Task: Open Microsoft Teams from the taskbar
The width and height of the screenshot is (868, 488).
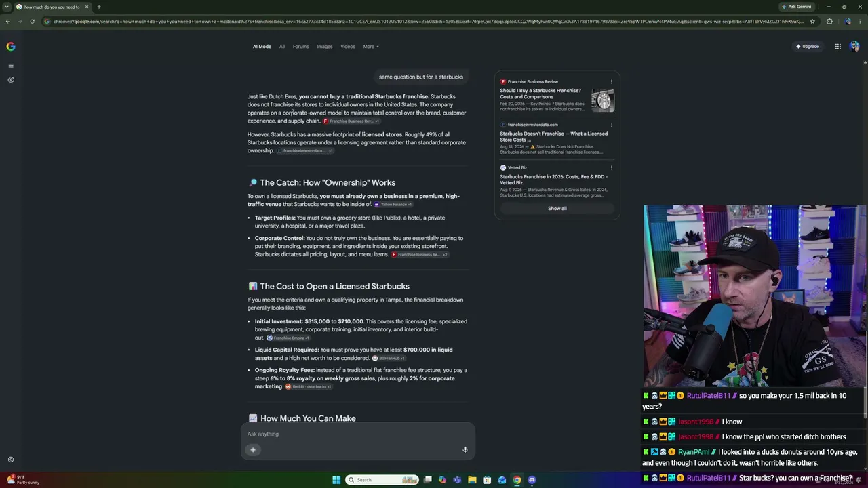Action: pyautogui.click(x=457, y=480)
